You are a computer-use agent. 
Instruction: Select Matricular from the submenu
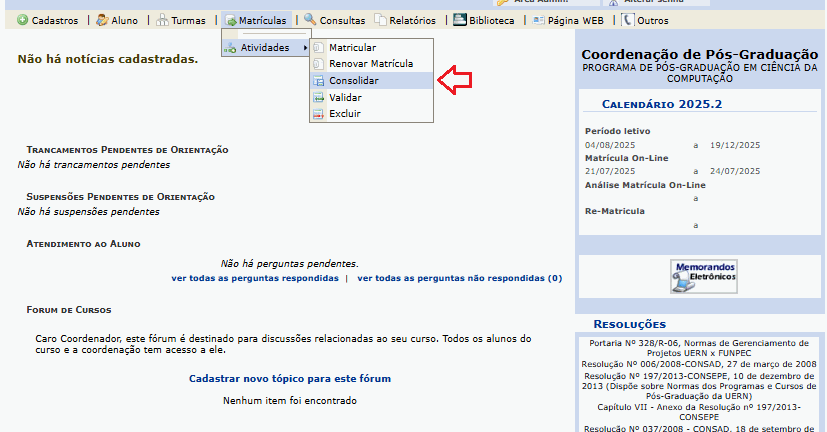pos(352,48)
